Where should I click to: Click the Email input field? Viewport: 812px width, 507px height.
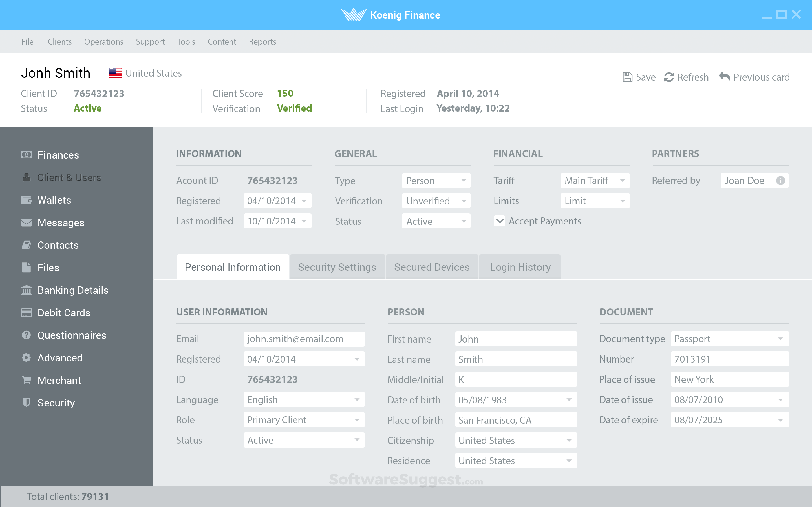(304, 339)
